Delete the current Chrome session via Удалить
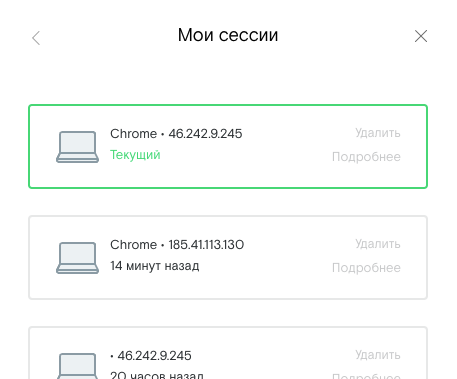This screenshot has height=379, width=457. pyautogui.click(x=378, y=133)
